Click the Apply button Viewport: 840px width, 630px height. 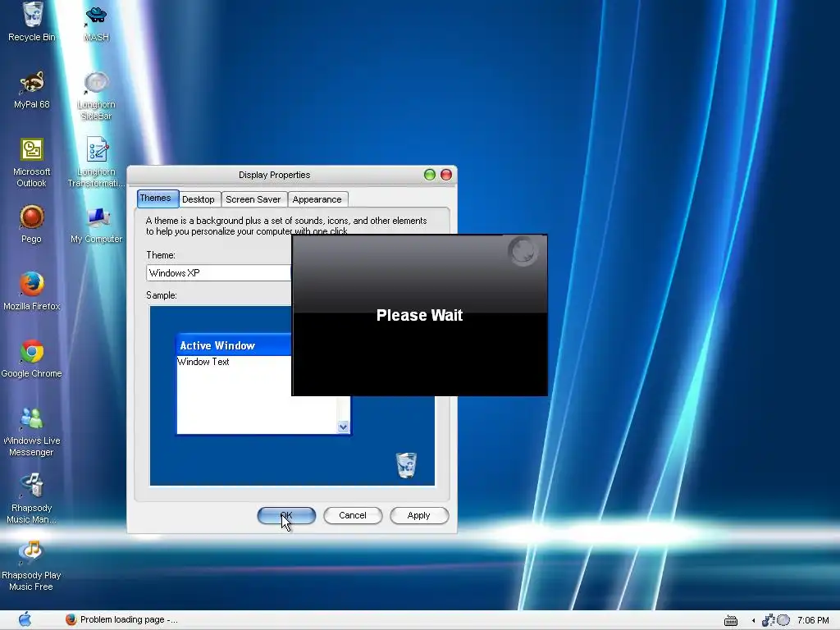[x=419, y=515]
